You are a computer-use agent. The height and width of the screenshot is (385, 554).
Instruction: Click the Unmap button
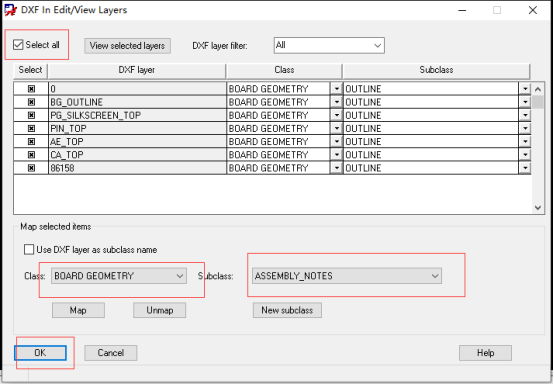click(x=160, y=310)
